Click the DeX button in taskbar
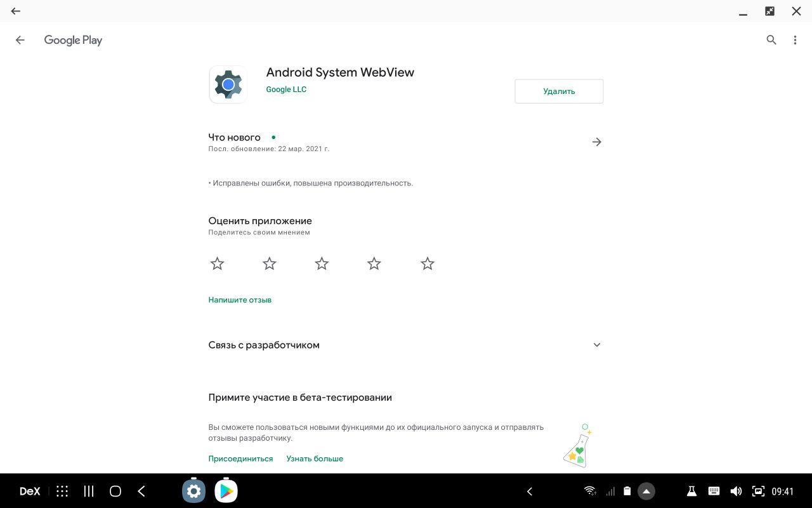Viewport: 812px width, 508px height. (x=30, y=491)
